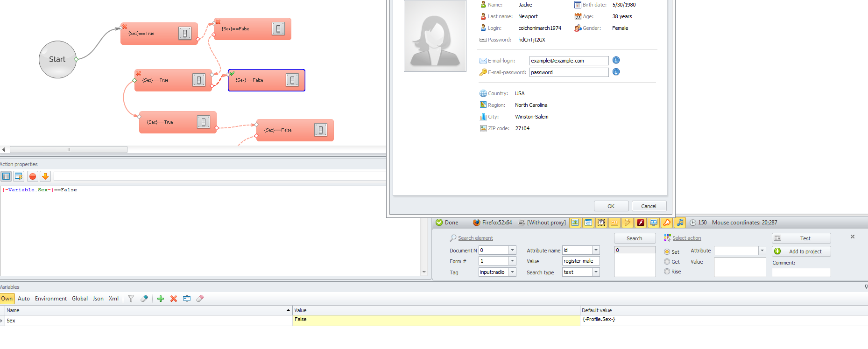
Task: Sort variables by the Name column header
Action: click(x=148, y=310)
